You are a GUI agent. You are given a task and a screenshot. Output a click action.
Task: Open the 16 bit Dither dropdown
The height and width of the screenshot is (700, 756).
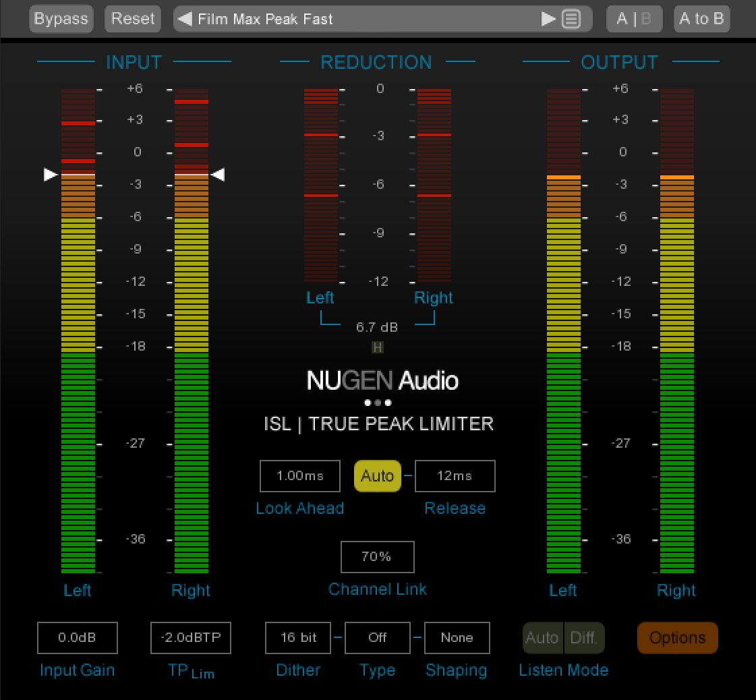299,638
